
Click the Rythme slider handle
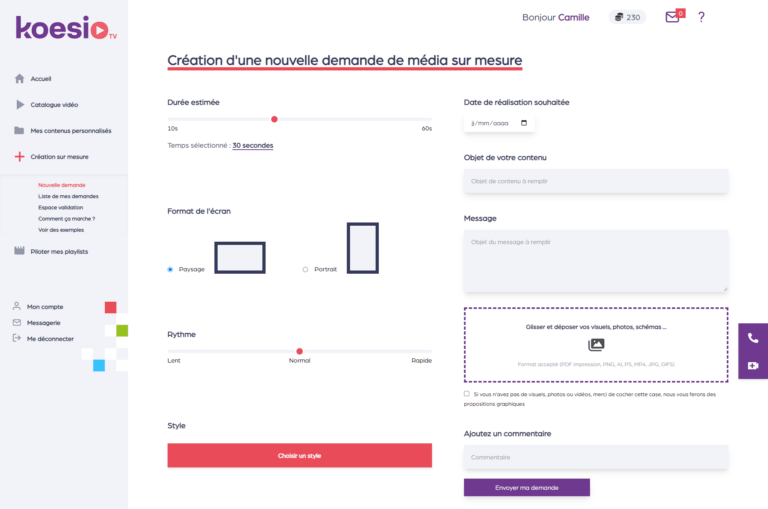pyautogui.click(x=299, y=351)
